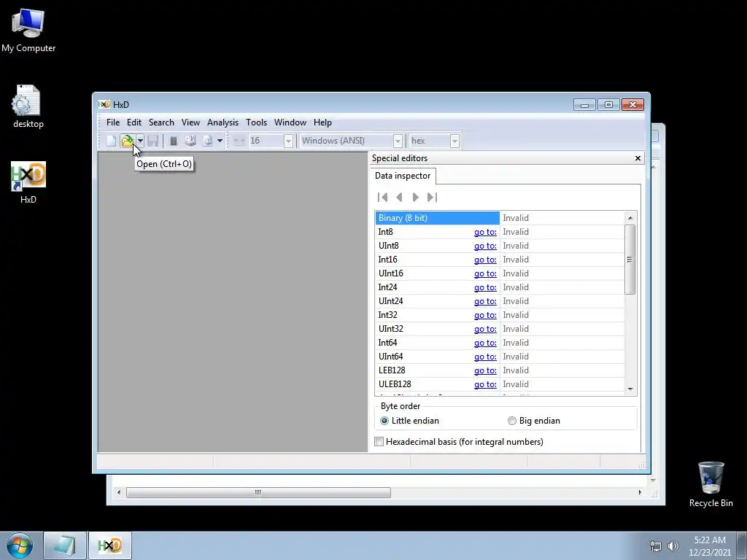Click the bytes-per-row width icon
The width and height of the screenshot is (747, 560).
click(x=239, y=141)
